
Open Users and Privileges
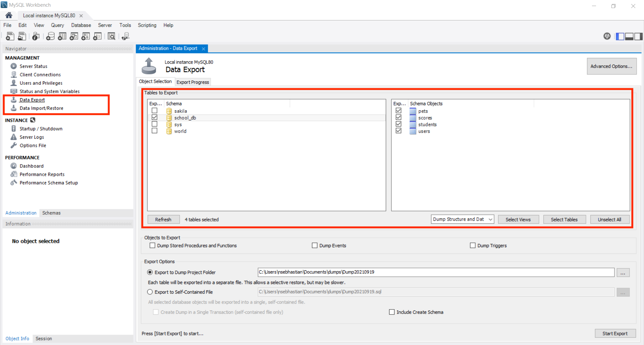[x=41, y=83]
